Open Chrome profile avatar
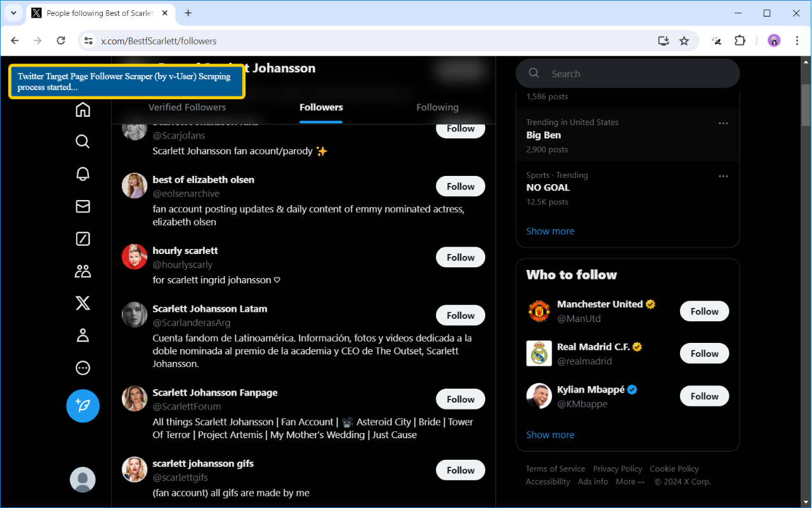 tap(774, 41)
